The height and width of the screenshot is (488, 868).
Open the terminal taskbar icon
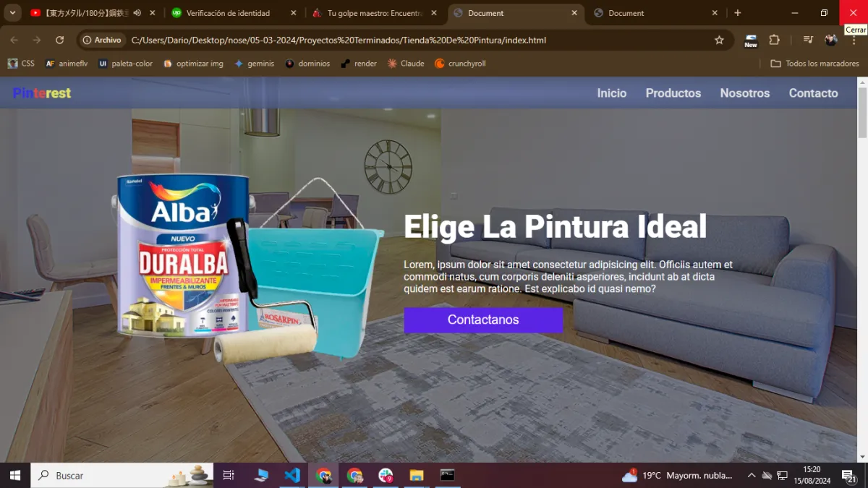click(x=448, y=476)
